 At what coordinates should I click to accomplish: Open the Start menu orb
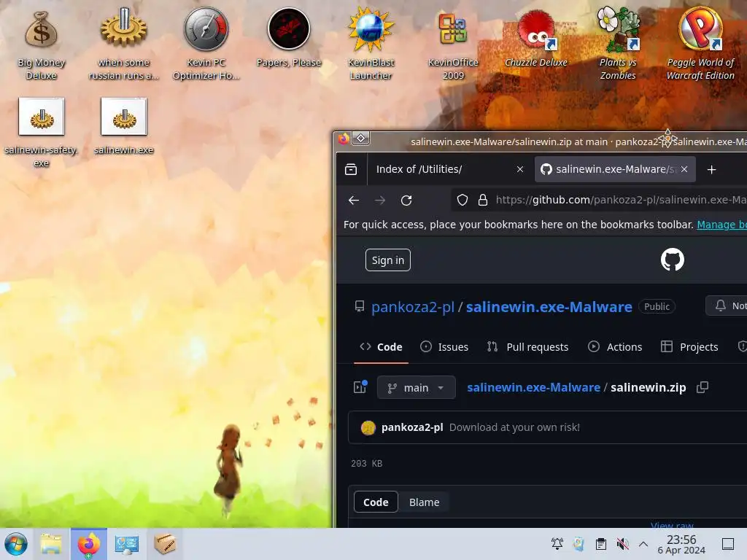tap(16, 544)
